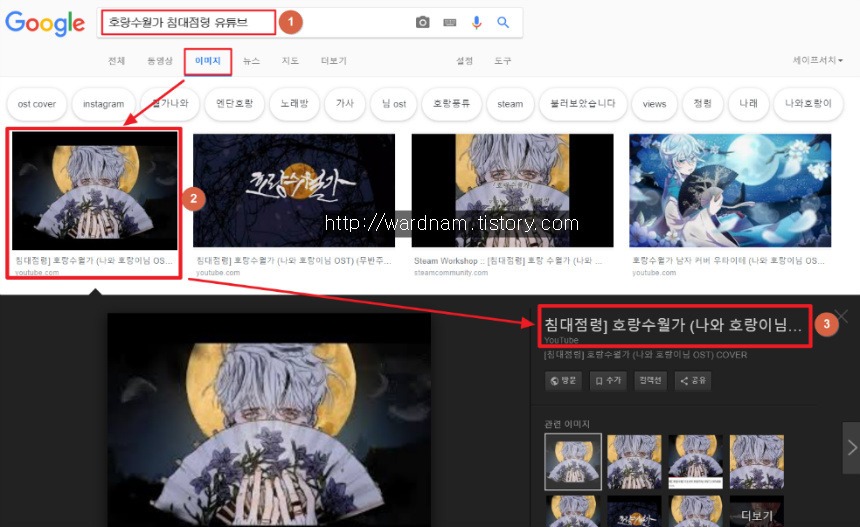Expand the 세이프서치 dropdown
The image size is (860, 527).
(x=817, y=60)
